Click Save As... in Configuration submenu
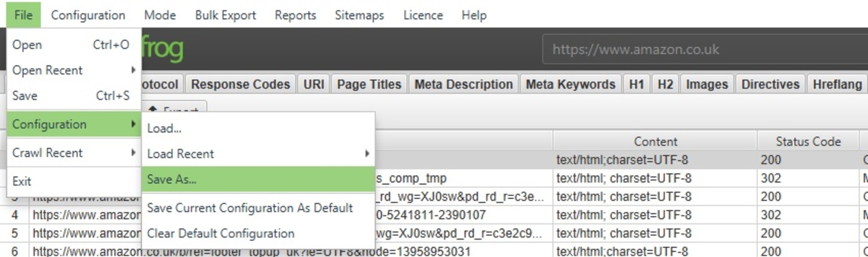 tap(172, 180)
